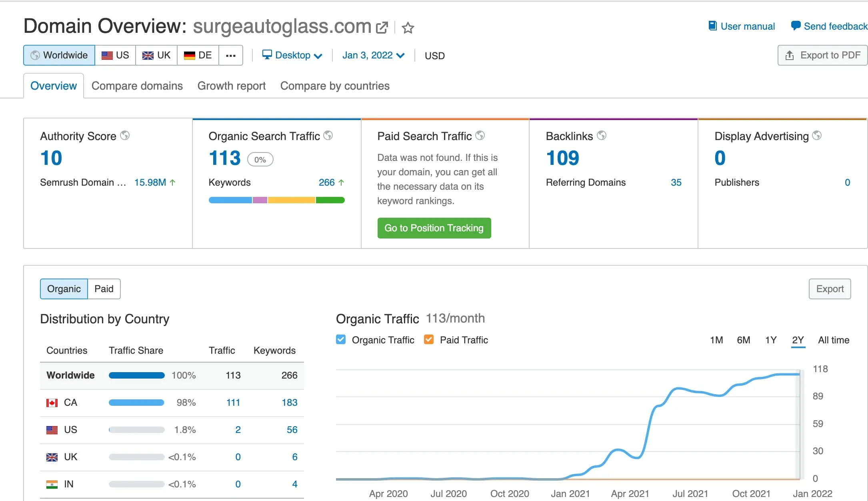Switch to Compare domains tab
Screen dimensions: 868x501
point(137,86)
